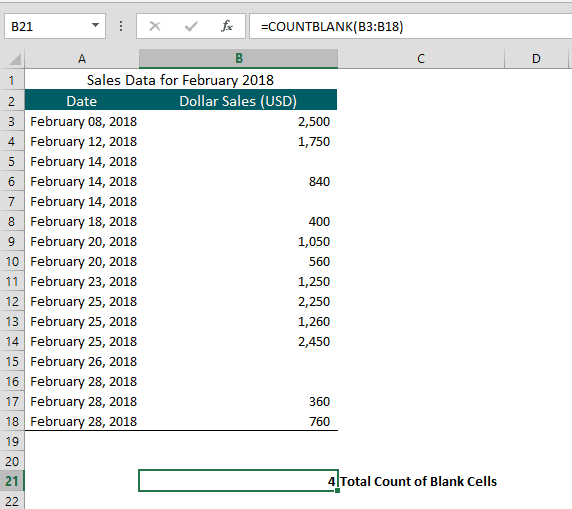Screen dimensions: 572x509
Task: Click selected cell B21 showing 4
Action: tap(238, 481)
